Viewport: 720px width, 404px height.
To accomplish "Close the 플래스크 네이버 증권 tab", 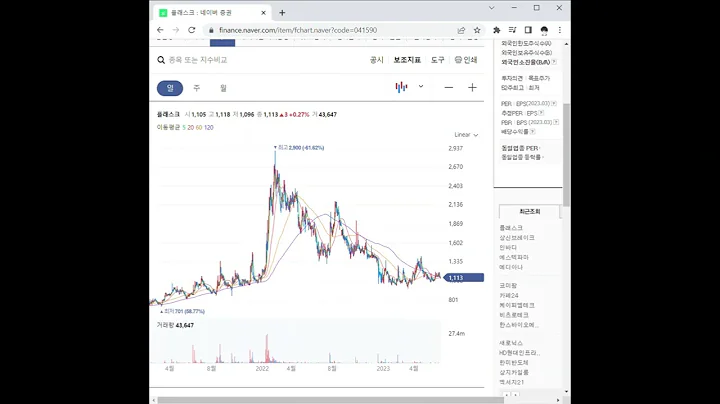I will click(264, 13).
